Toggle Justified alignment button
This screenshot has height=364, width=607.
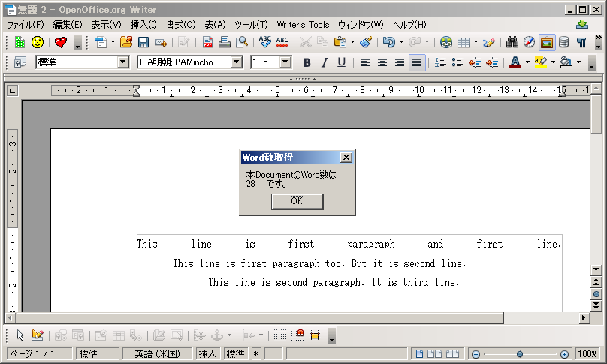point(417,62)
